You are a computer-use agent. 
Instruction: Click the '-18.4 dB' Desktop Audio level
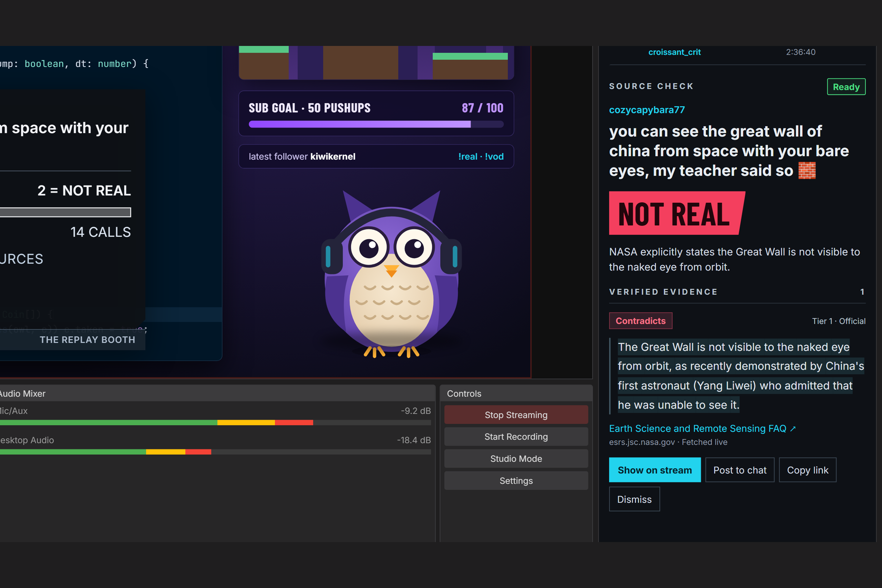(414, 440)
